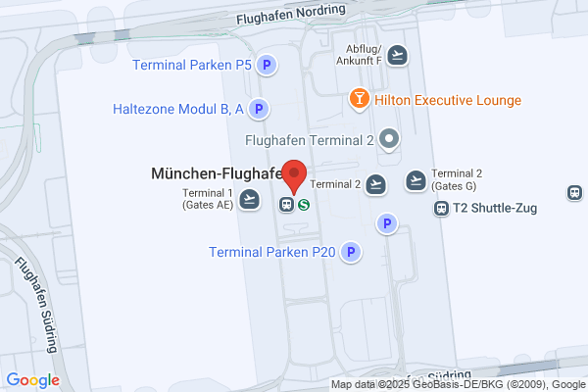Click the Map data copyright text

(x=459, y=384)
